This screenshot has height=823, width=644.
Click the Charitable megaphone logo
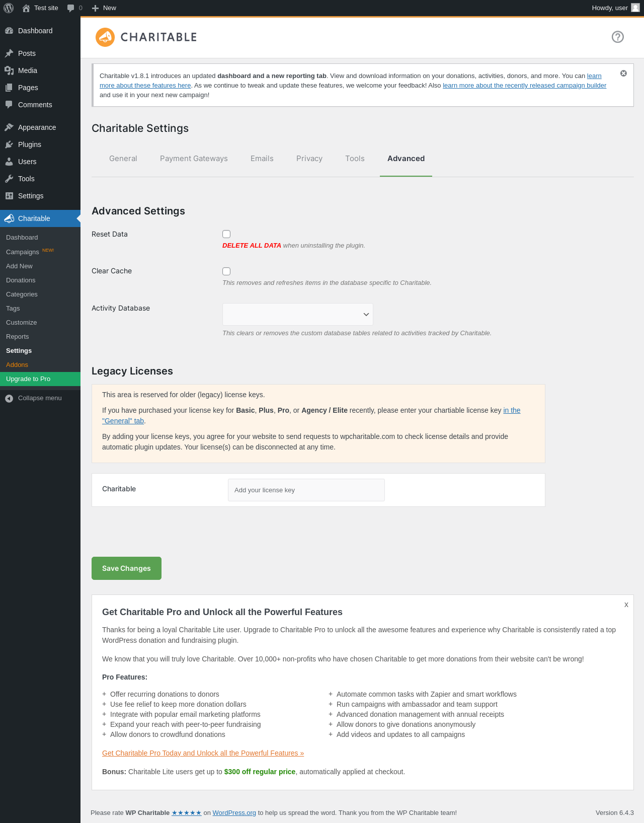coord(105,37)
